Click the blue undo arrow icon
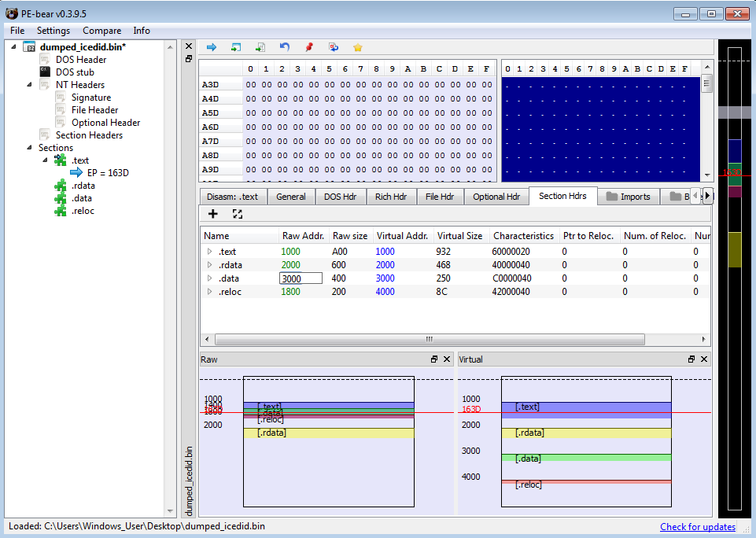 pos(285,47)
